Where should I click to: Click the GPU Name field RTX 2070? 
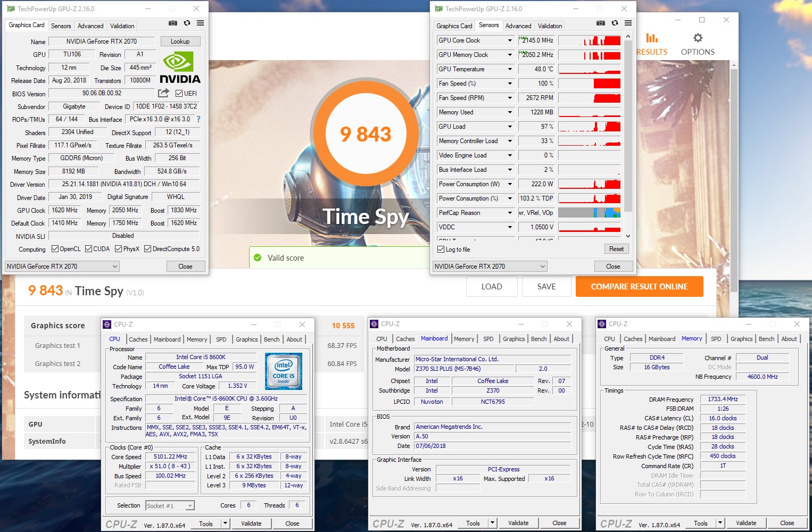click(102, 41)
